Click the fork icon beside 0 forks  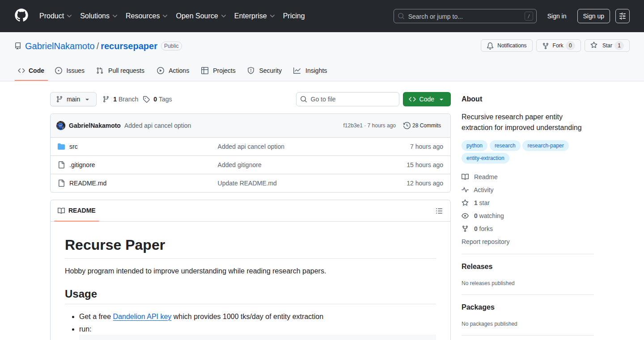(465, 229)
